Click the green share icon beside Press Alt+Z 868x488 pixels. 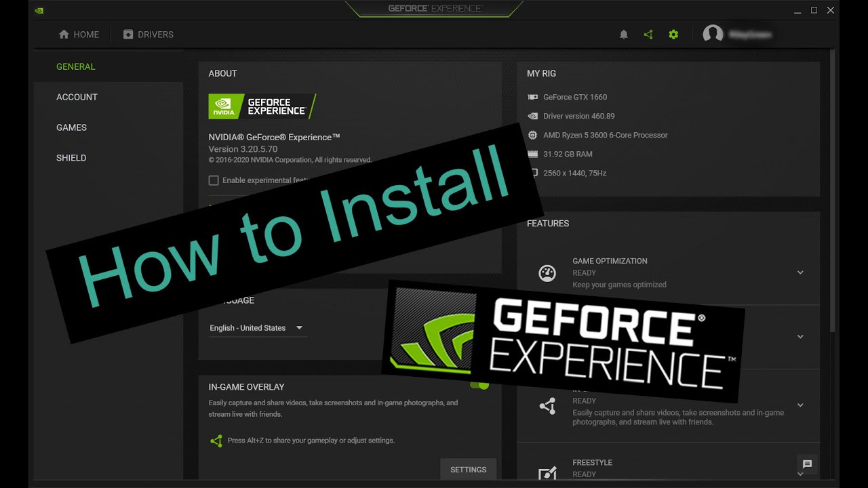click(216, 441)
